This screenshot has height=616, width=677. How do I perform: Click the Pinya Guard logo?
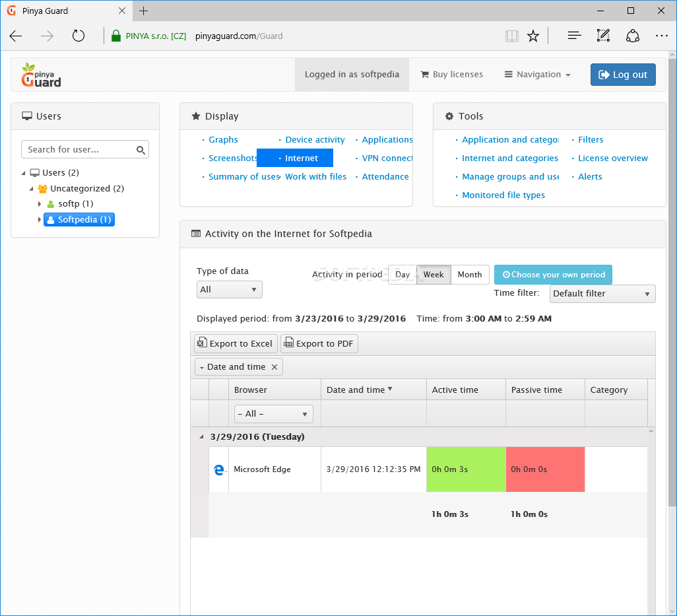[x=42, y=75]
